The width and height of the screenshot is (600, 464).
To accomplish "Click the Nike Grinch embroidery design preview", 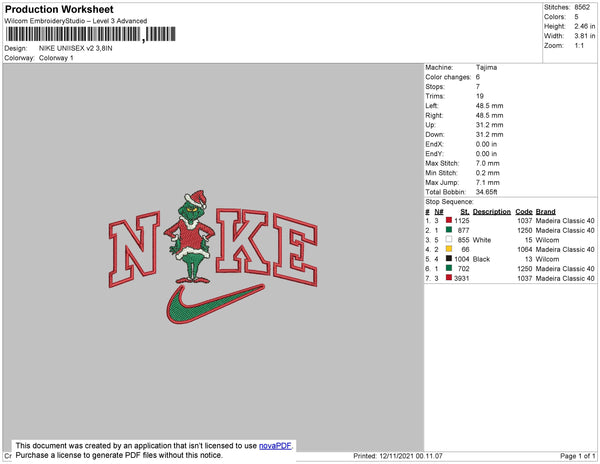I will (213, 257).
